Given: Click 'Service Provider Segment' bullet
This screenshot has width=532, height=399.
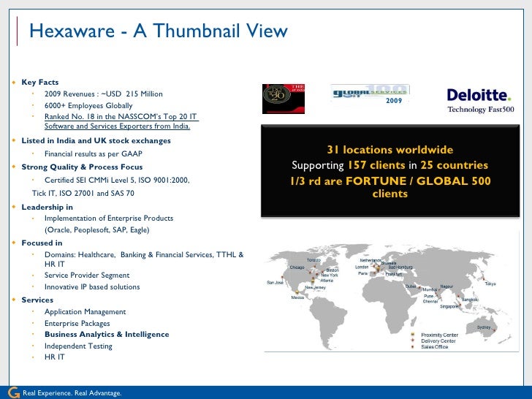Looking at the screenshot, I should (x=87, y=275).
